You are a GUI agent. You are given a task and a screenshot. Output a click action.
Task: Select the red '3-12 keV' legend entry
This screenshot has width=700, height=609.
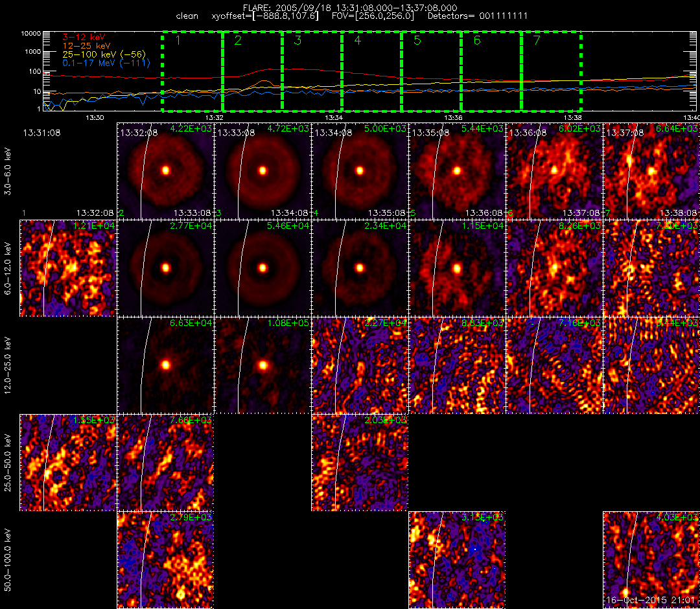84,37
